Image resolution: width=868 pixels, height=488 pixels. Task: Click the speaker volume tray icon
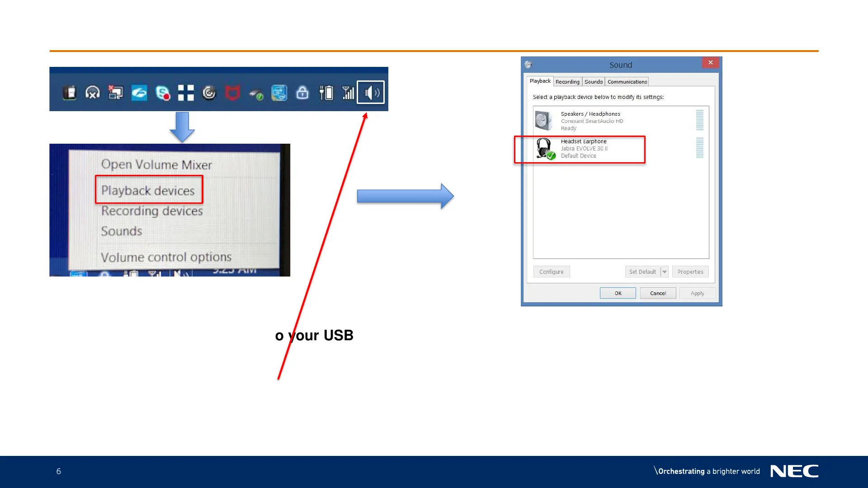pos(371,93)
